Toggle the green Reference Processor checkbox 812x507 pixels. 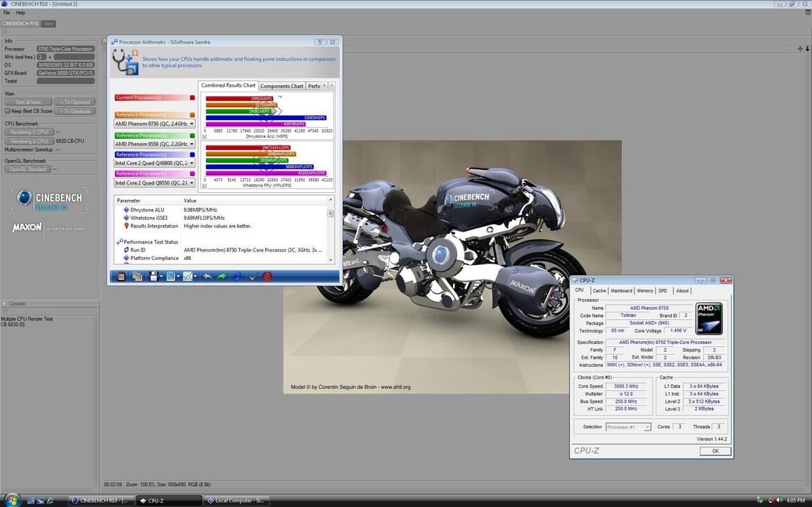192,135
